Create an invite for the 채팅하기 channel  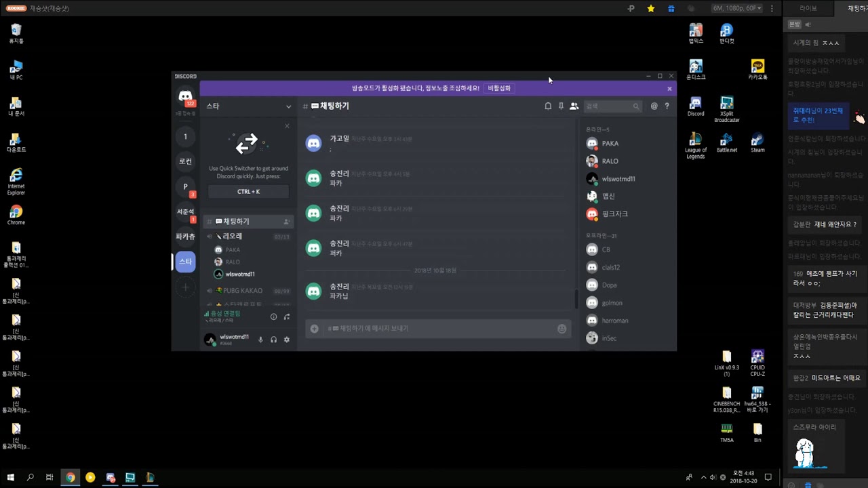point(286,222)
